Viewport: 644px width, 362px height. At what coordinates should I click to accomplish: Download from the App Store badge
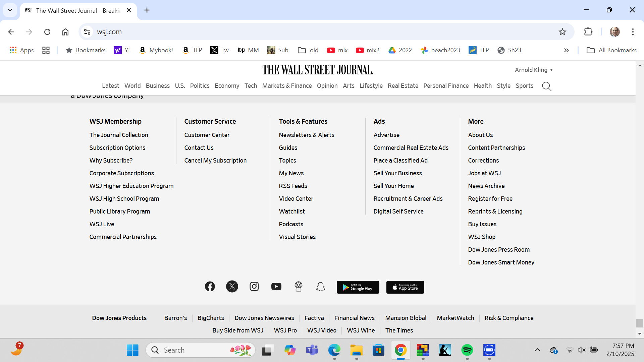click(405, 287)
